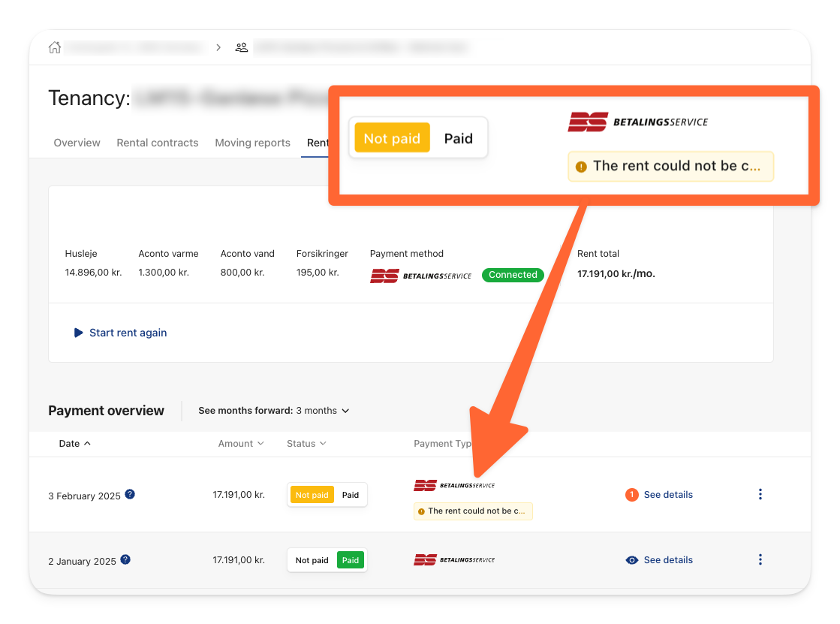Click help icon next to 2 January 2025
The width and height of the screenshot is (840, 624).
tap(125, 559)
